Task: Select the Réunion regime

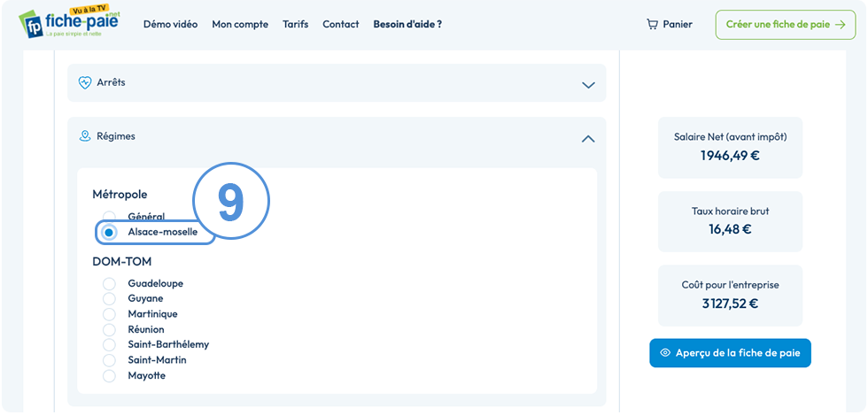Action: pos(109,330)
